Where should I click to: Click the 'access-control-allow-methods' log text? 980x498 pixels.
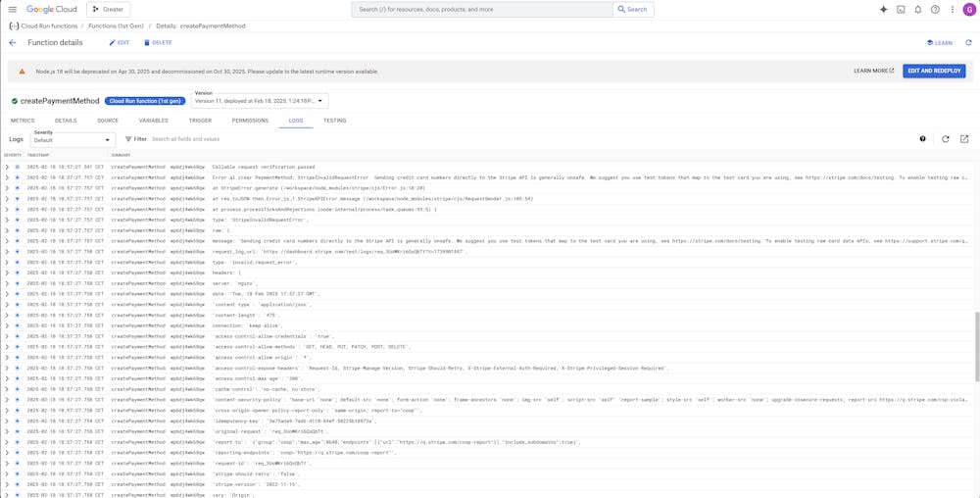tap(312, 347)
